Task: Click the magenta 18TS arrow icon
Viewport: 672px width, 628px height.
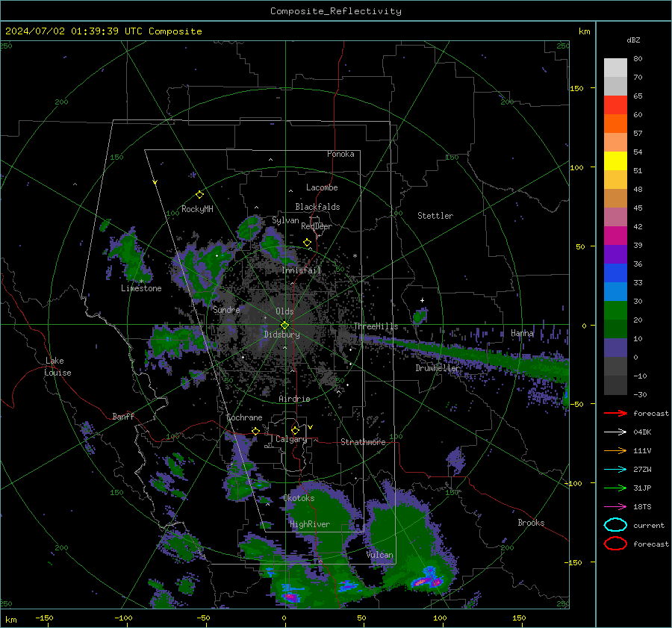Action: 615,507
